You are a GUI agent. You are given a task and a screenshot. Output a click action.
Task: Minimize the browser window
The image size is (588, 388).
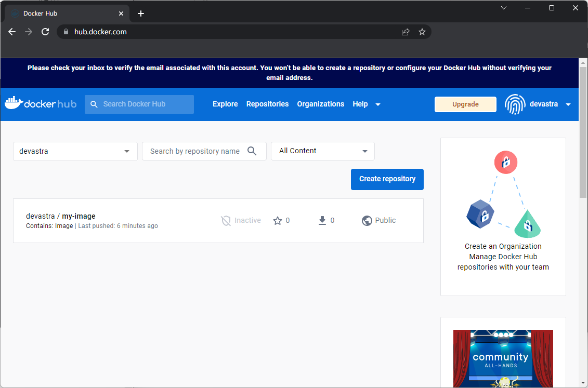[x=528, y=8]
